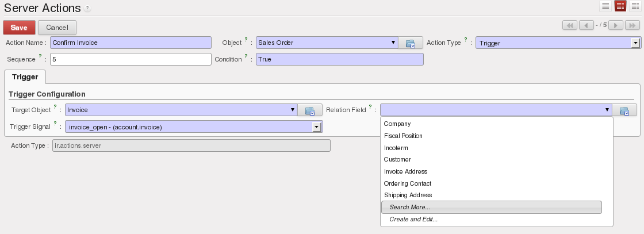The image size is (644, 234).
Task: Select the form view icon
Action: 620,6
